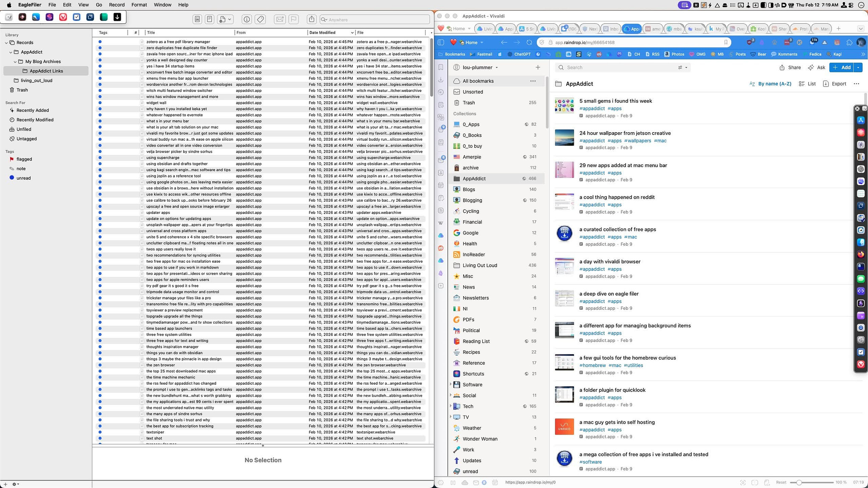This screenshot has width=868, height=488.
Task: Reload the Raindrop page in Vivaldi
Action: click(529, 42)
